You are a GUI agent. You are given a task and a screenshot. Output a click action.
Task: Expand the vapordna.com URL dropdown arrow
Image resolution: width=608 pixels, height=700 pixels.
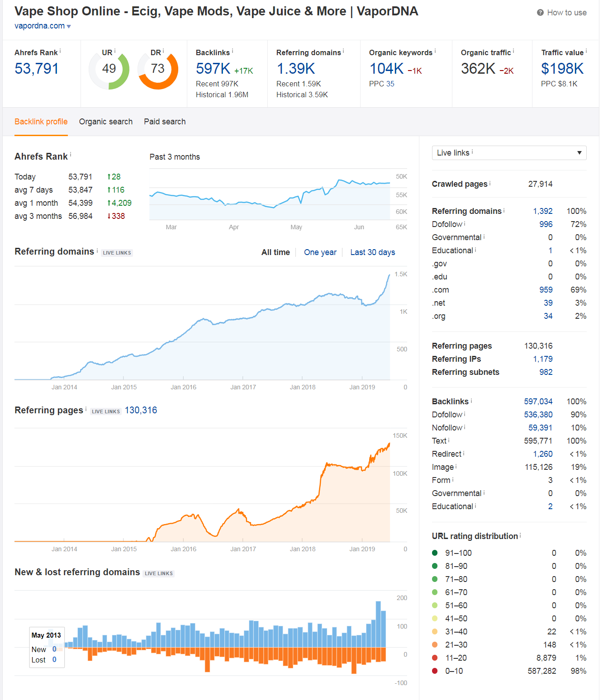tap(69, 27)
